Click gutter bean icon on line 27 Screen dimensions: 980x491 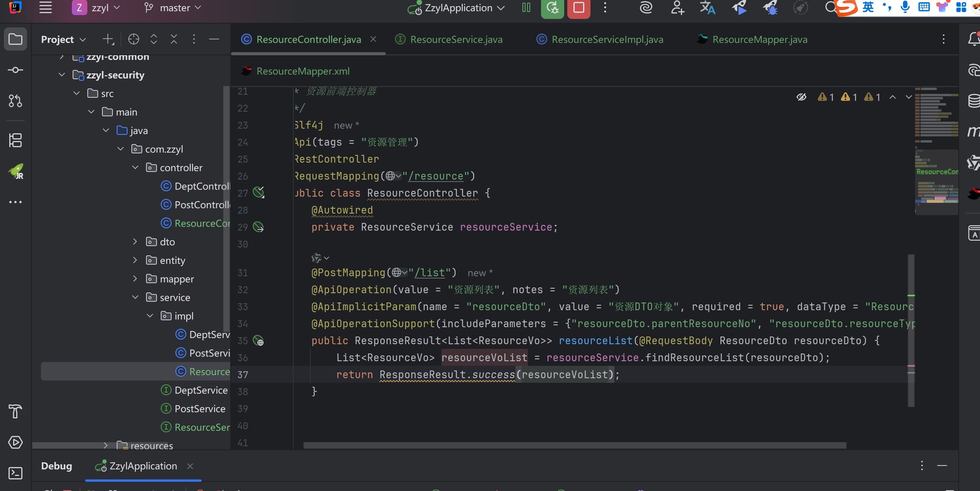[259, 192]
